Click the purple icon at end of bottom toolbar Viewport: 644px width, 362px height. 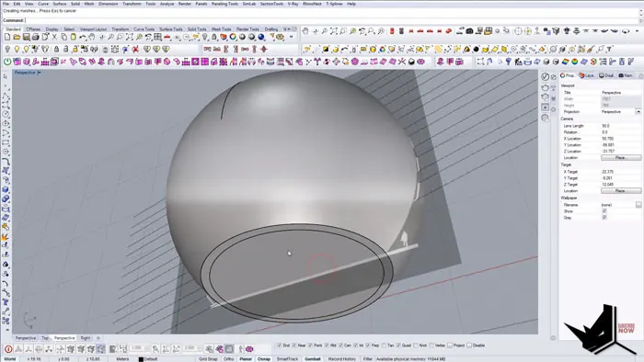[249, 349]
